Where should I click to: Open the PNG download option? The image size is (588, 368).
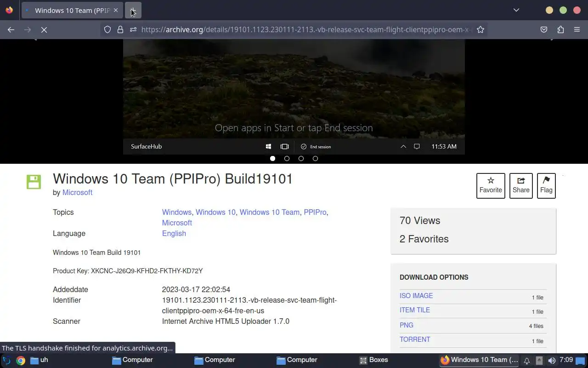pyautogui.click(x=407, y=325)
